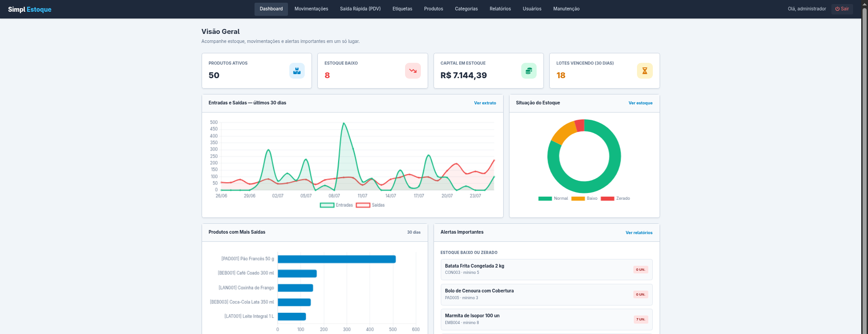Image resolution: width=868 pixels, height=334 pixels.
Task: Go to Relatórios page
Action: (500, 9)
